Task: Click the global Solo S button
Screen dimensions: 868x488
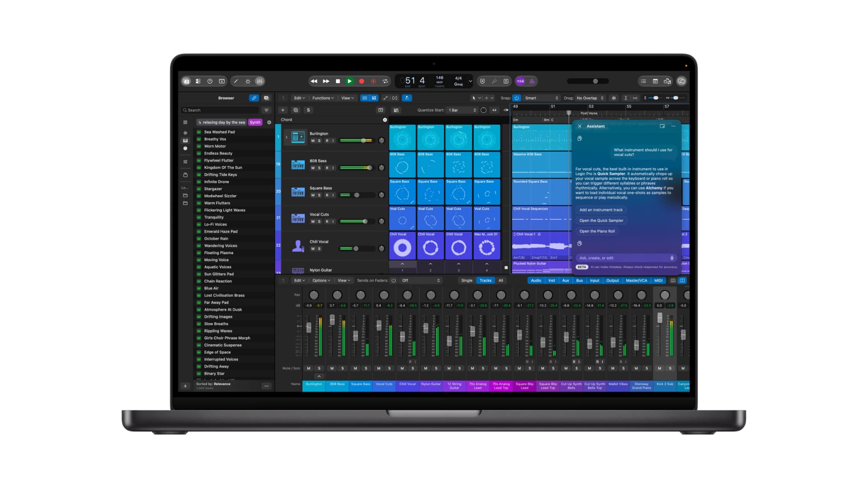Action: [x=308, y=110]
